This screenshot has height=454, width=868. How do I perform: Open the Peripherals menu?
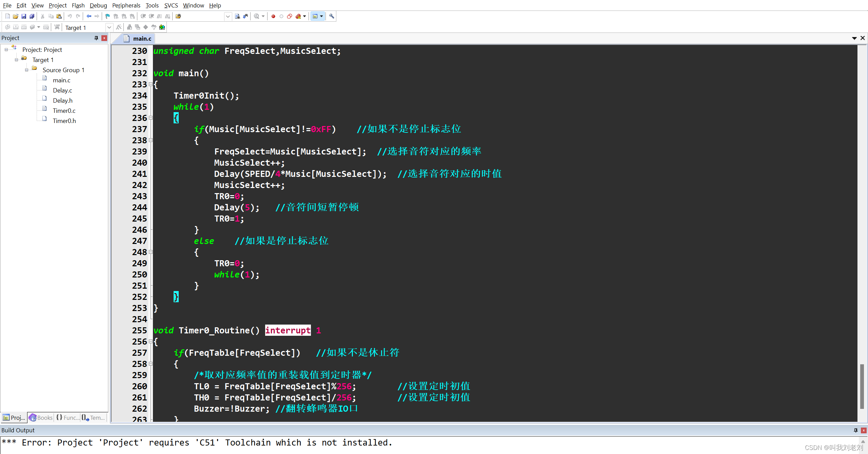(126, 5)
